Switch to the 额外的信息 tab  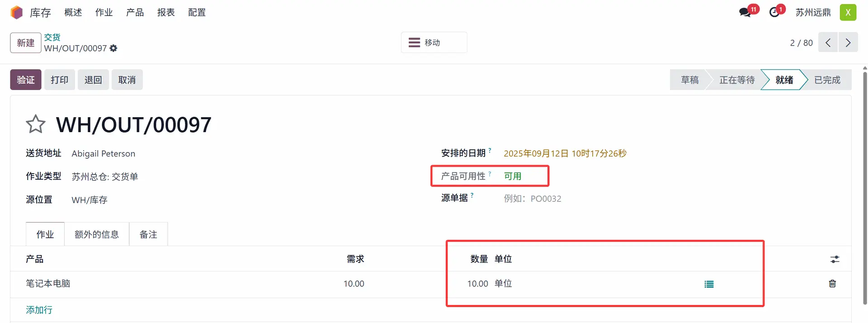(x=97, y=234)
